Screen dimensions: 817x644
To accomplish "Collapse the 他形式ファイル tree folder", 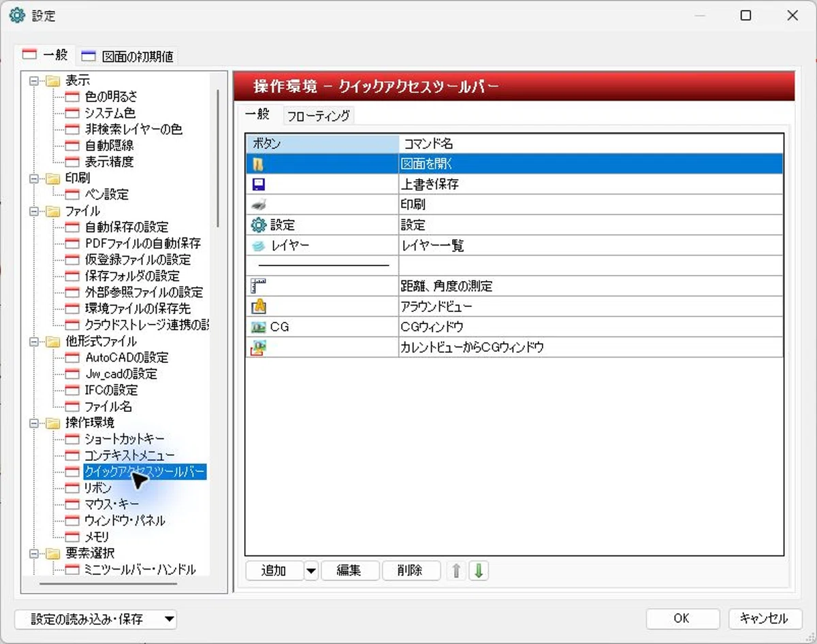I will pyautogui.click(x=34, y=342).
